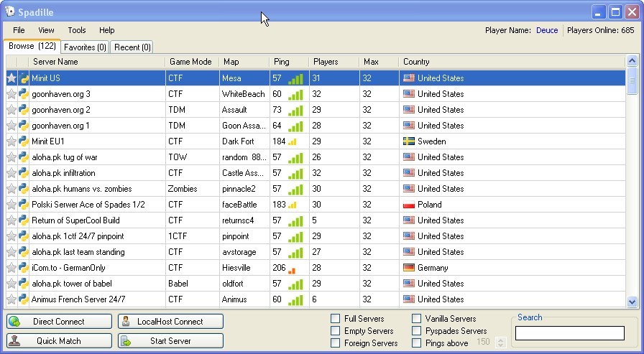Sort by Map column header
This screenshot has height=354, width=644.
pos(244,62)
